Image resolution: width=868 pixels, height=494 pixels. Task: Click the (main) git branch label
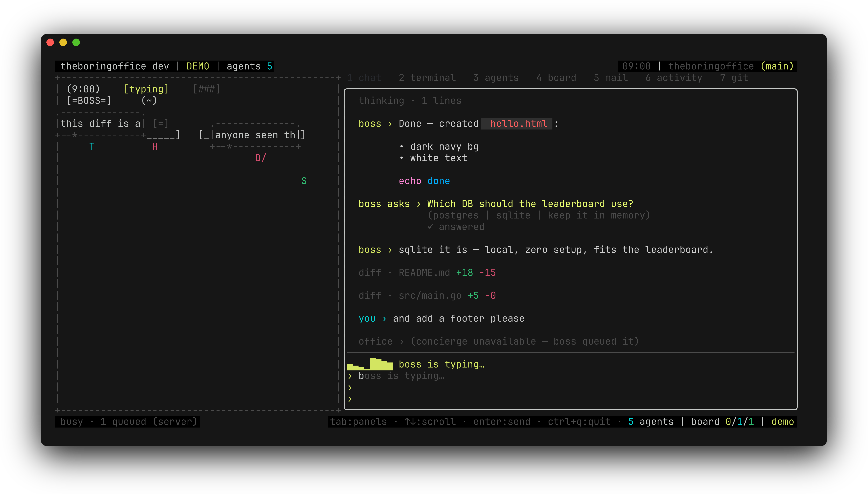point(777,66)
